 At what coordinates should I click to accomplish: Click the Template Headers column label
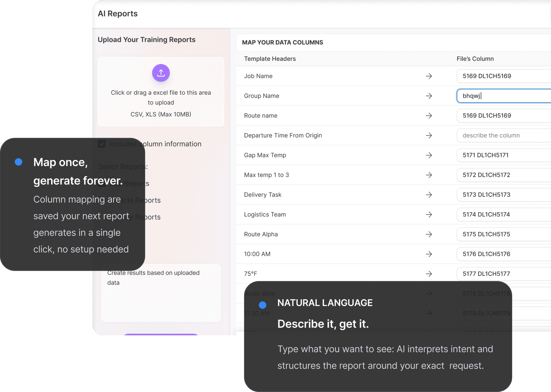click(x=270, y=59)
